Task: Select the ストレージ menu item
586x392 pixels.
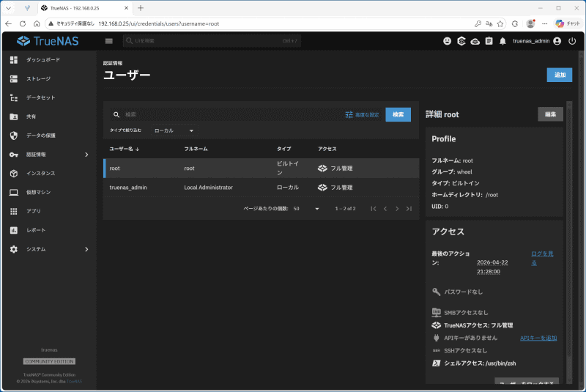Action: coord(39,79)
